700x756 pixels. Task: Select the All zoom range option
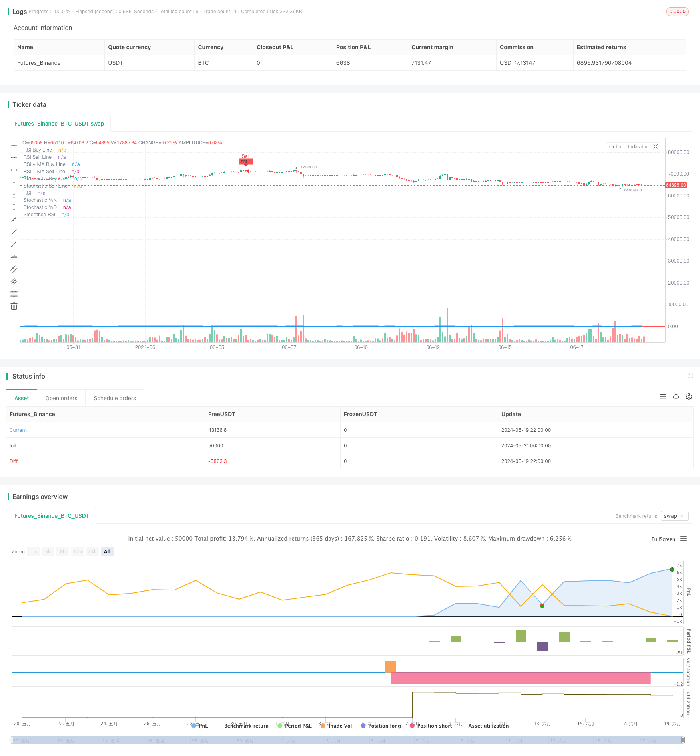pyautogui.click(x=107, y=551)
